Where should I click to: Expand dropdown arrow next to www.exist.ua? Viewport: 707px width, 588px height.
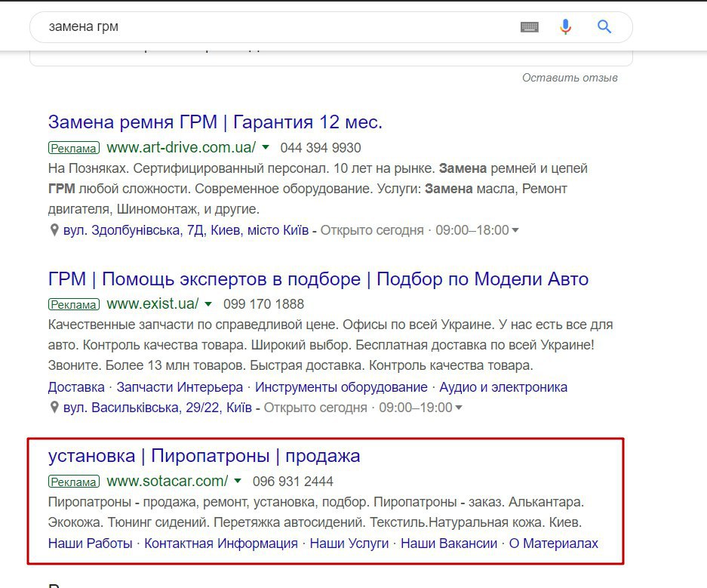pyautogui.click(x=208, y=303)
